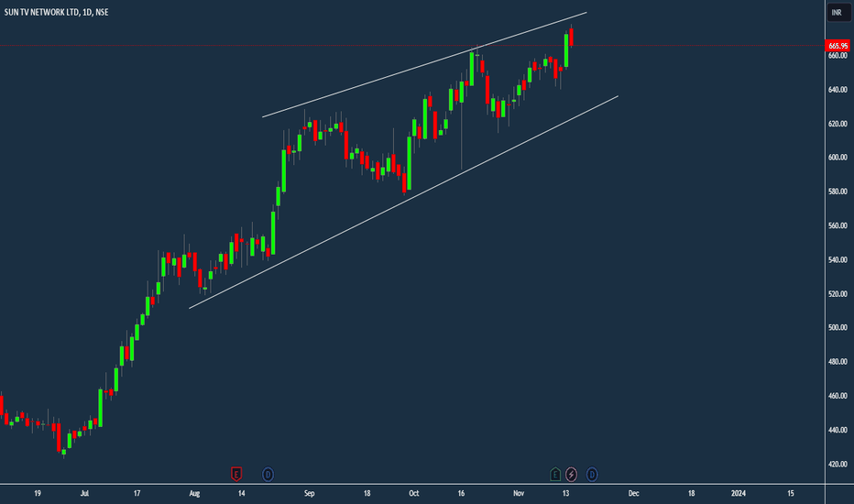Click the blue dividend D marker in November
This screenshot has width=854, height=504.
[592, 475]
